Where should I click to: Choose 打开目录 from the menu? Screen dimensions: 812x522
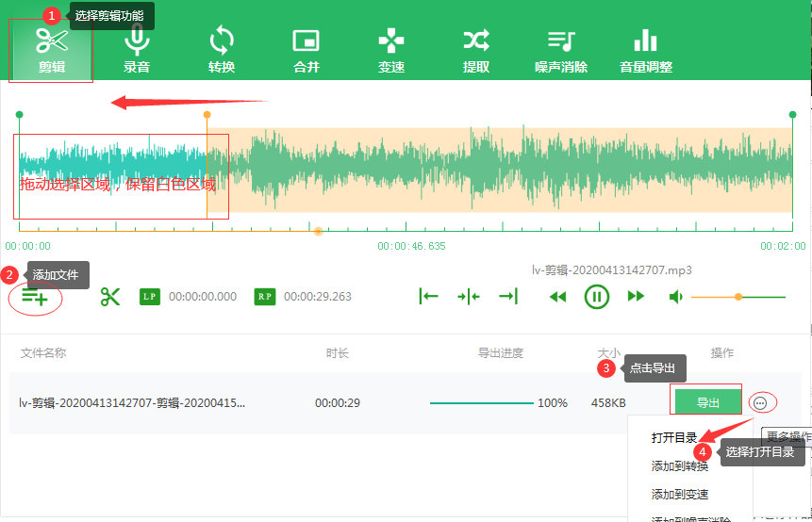674,438
